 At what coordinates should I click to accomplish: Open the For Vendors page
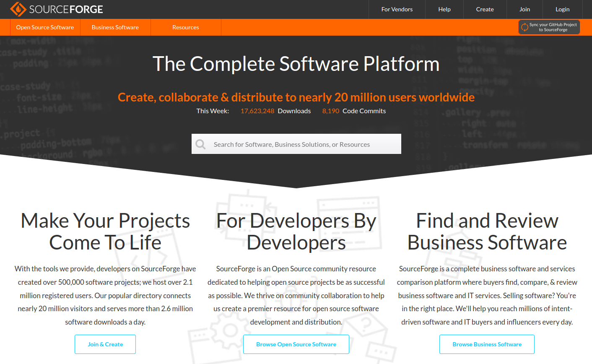tap(397, 9)
